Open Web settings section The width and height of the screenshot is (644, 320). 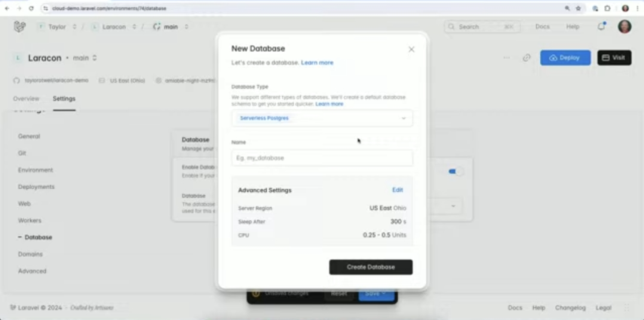(24, 204)
